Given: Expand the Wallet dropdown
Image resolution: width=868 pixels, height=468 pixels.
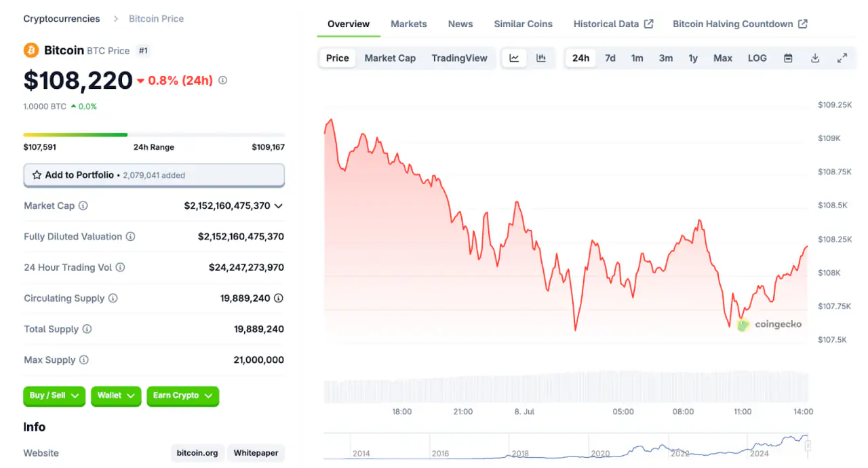Looking at the screenshot, I should (x=116, y=395).
